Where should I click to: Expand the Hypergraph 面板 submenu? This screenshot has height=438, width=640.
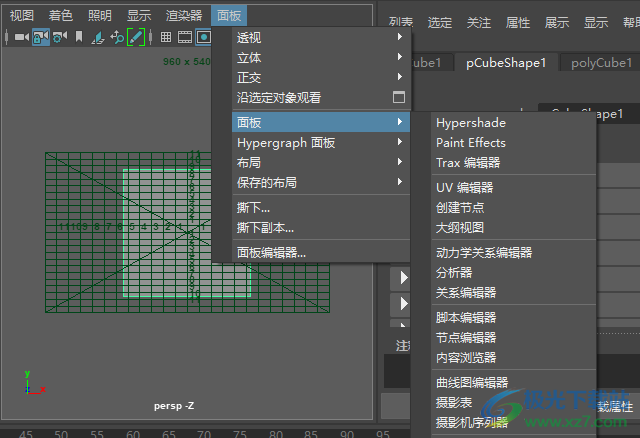[321, 142]
